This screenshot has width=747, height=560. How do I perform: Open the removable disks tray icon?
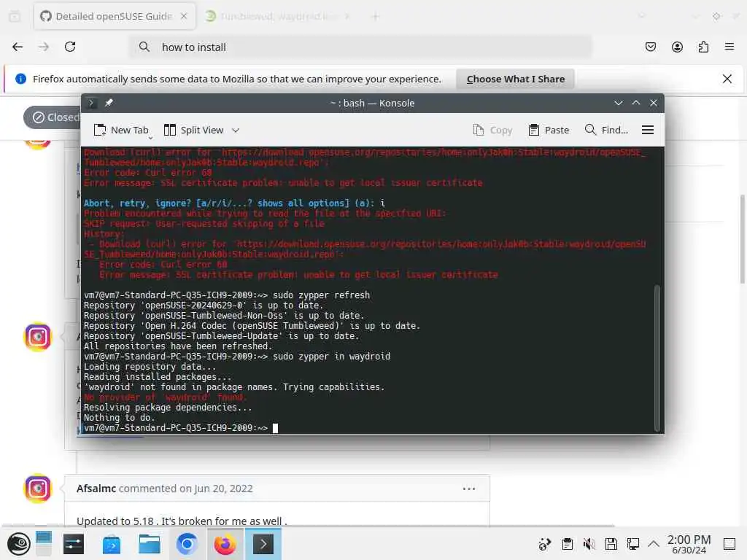click(611, 544)
